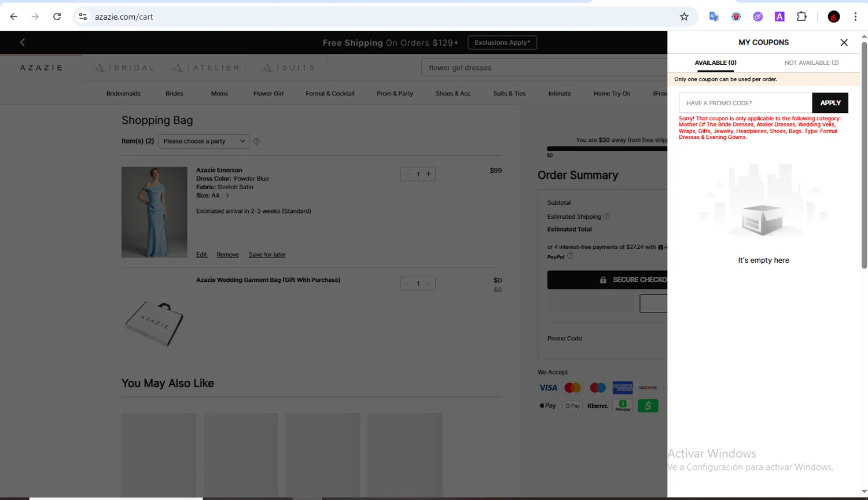Open the purple letter A extension icon
Image resolution: width=868 pixels, height=500 pixels.
tap(779, 17)
